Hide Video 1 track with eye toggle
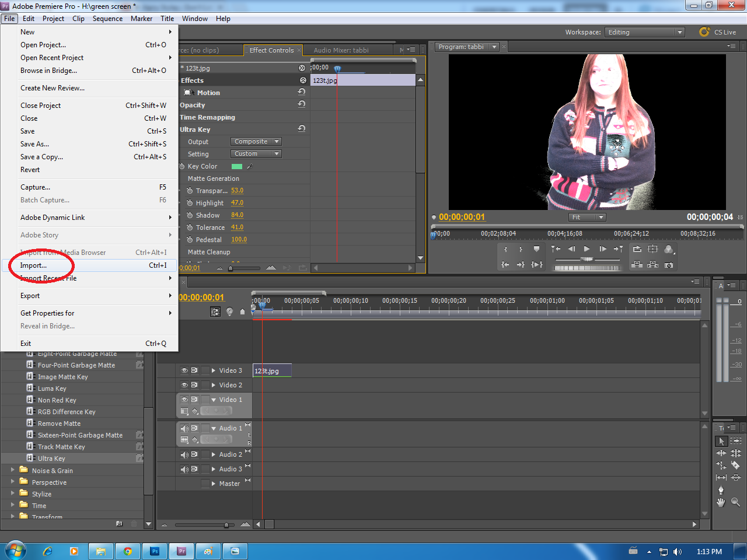The height and width of the screenshot is (560, 747). 184,400
